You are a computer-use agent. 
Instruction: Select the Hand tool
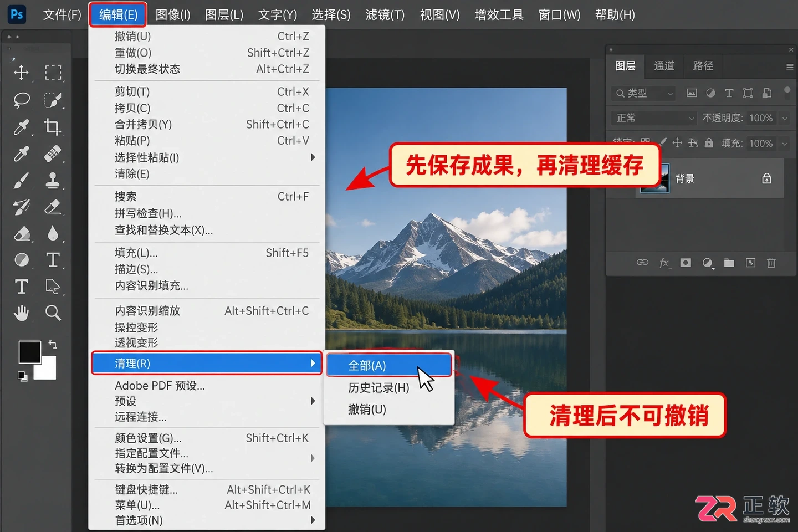point(22,313)
